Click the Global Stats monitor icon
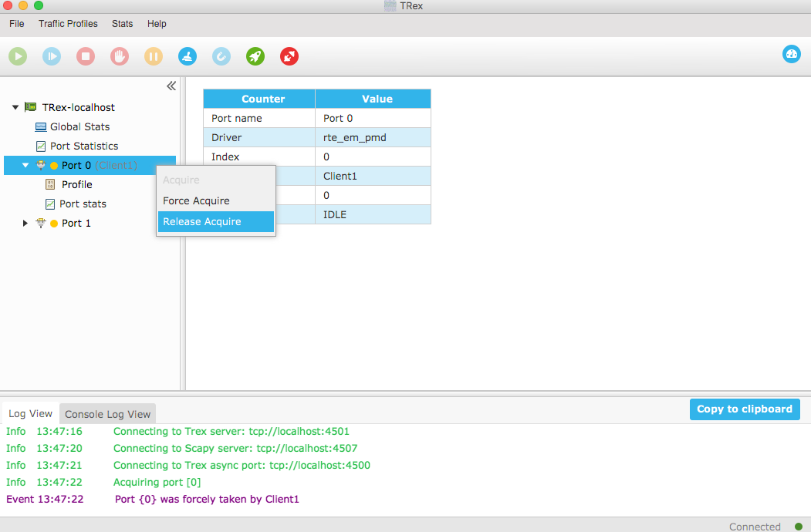811x532 pixels. 41,126
